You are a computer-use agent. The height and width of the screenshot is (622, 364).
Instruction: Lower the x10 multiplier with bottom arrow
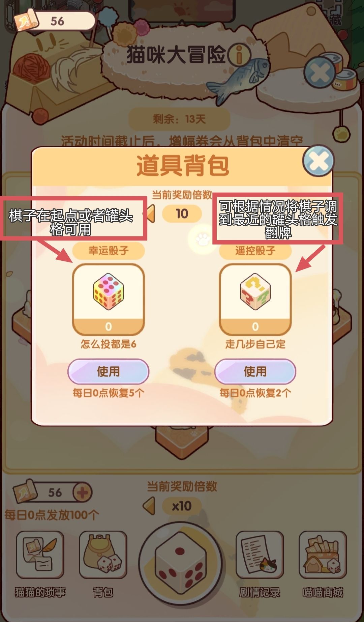(149, 506)
